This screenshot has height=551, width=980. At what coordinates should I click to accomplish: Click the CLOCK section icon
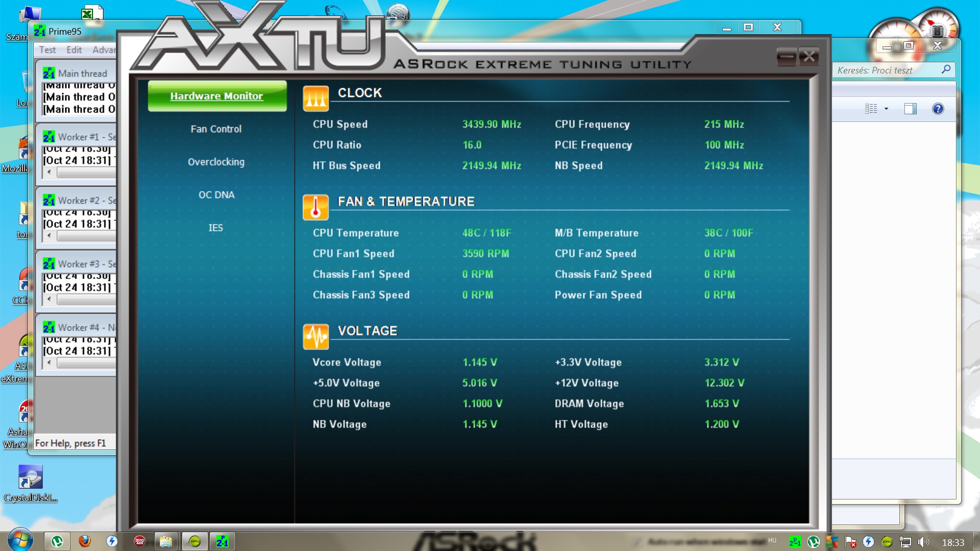click(x=315, y=98)
